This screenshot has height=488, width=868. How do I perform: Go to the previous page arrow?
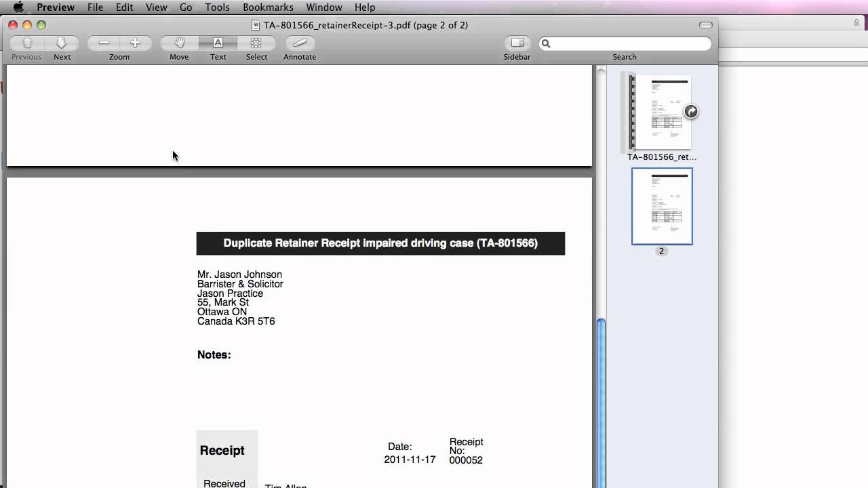[27, 43]
